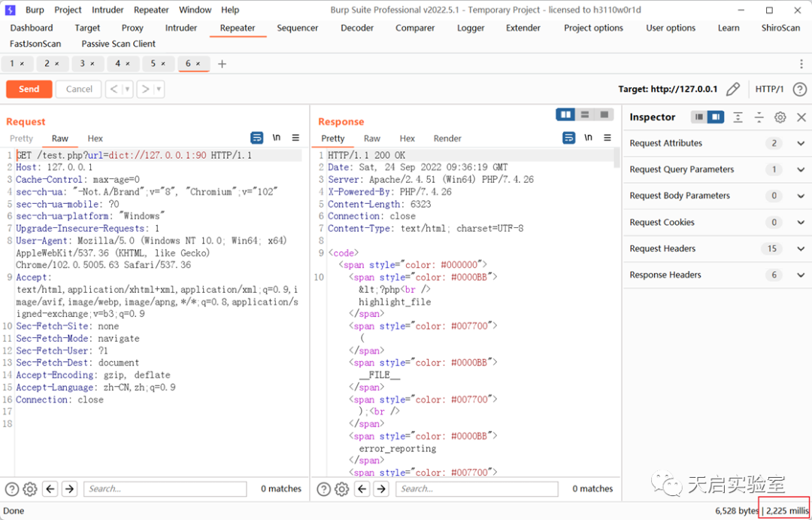The height and width of the screenshot is (520, 812).
Task: Toggle \n non-printable chars in Response pane
Action: (588, 138)
